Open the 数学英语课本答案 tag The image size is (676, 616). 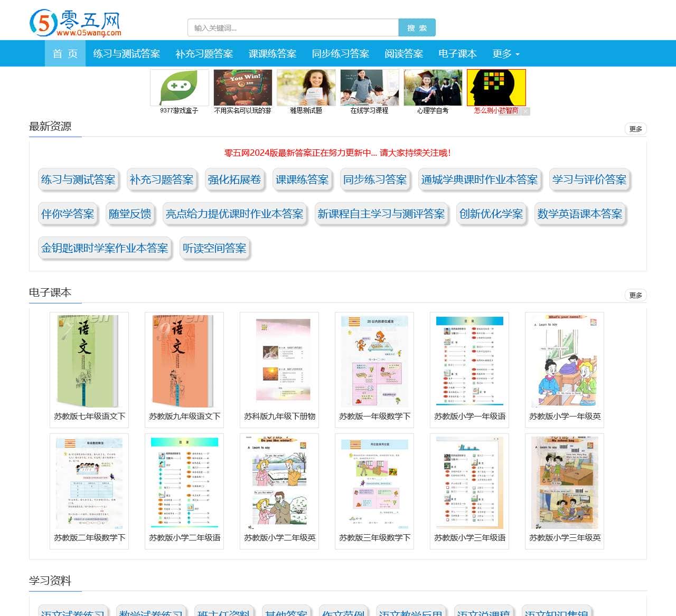click(580, 214)
